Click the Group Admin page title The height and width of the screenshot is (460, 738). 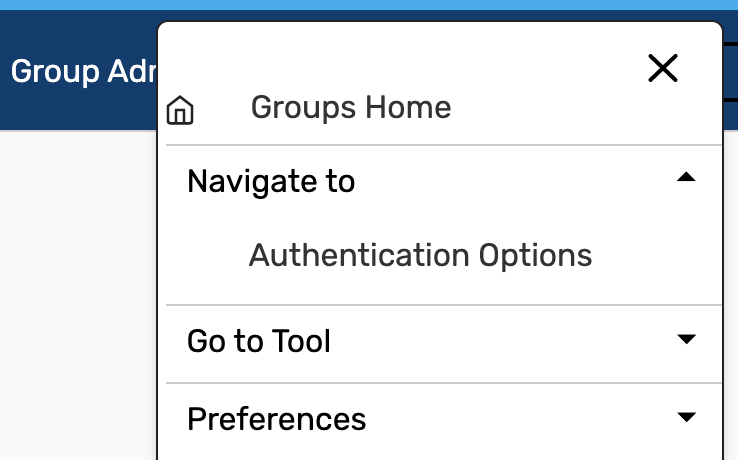[82, 72]
